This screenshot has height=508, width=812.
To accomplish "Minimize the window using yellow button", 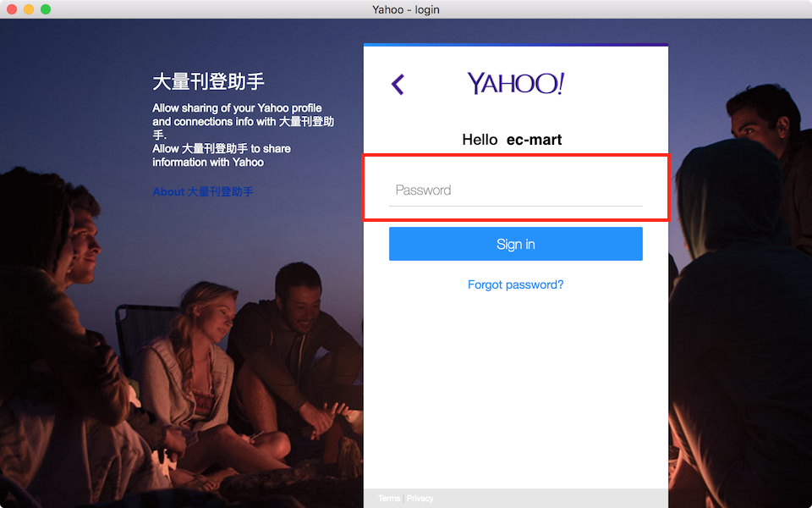I will coord(29,9).
